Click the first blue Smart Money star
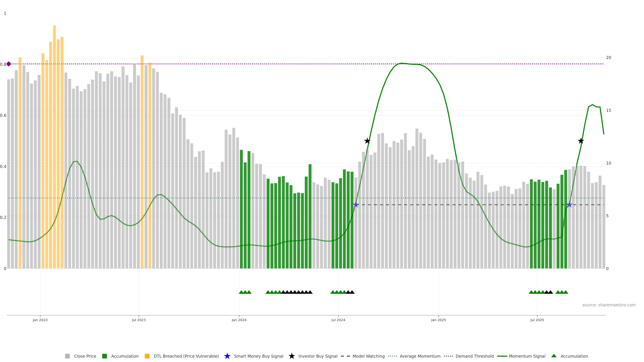Screen dimensions: 644x362 (x=356, y=205)
